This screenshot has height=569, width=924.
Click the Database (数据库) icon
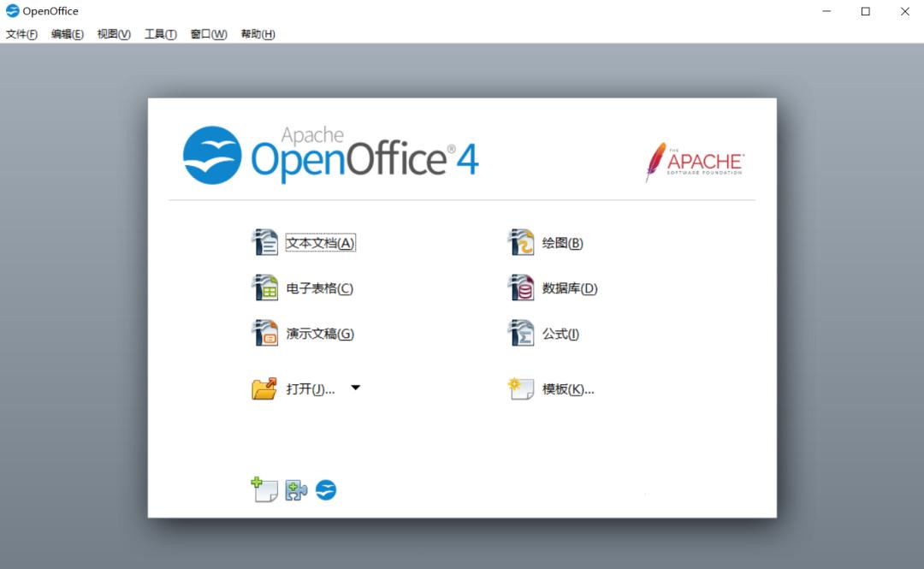point(521,287)
